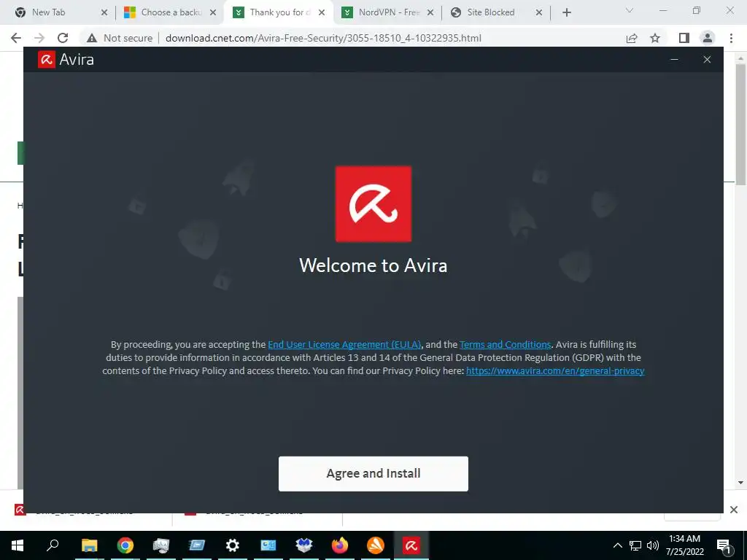Go back in Chrome browser
Screen dimensions: 747x560
click(x=16, y=38)
